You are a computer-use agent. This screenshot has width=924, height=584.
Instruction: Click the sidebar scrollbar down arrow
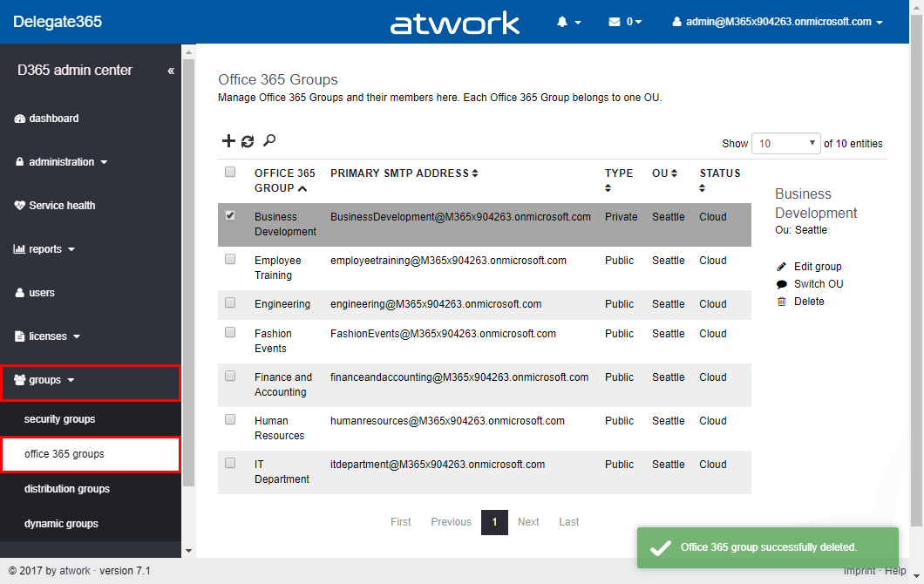(188, 551)
